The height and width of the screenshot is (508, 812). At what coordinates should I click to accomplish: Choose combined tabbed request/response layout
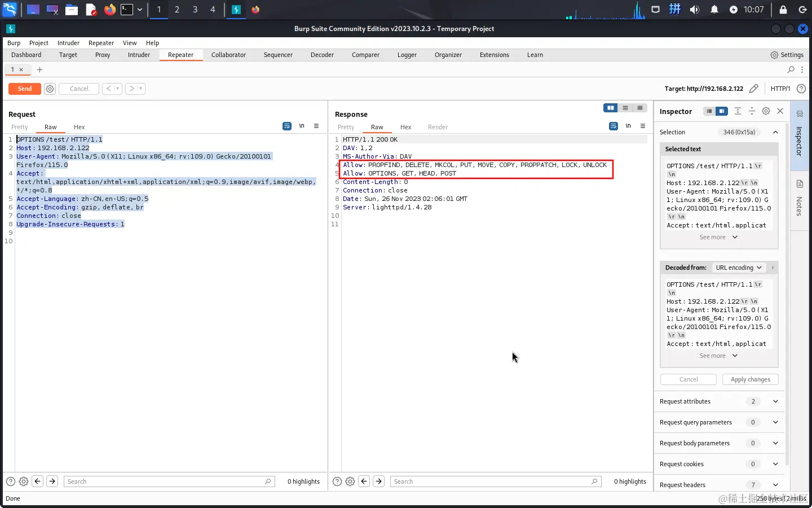click(x=639, y=108)
